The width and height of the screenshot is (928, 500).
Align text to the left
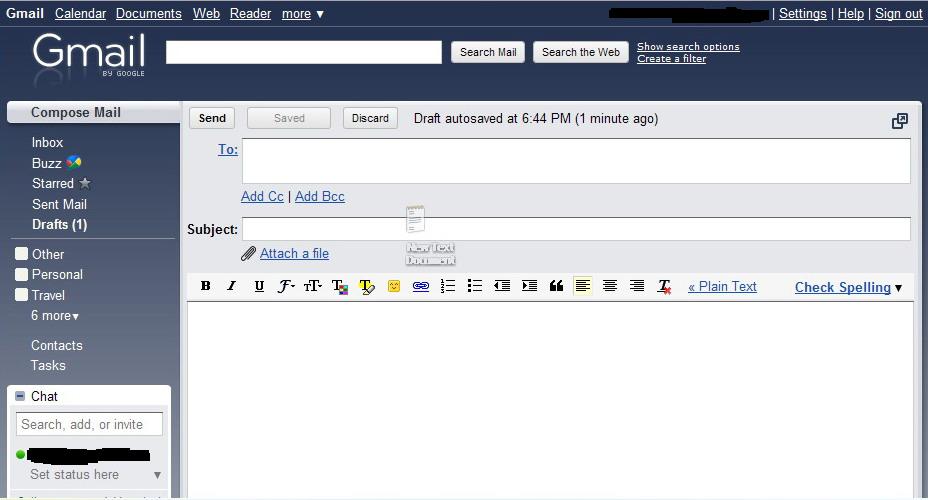pyautogui.click(x=583, y=286)
